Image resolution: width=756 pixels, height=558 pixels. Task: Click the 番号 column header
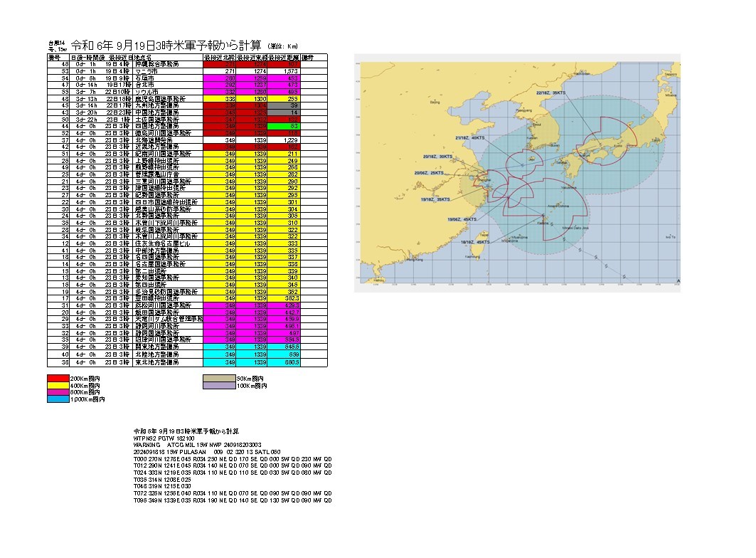point(54,57)
